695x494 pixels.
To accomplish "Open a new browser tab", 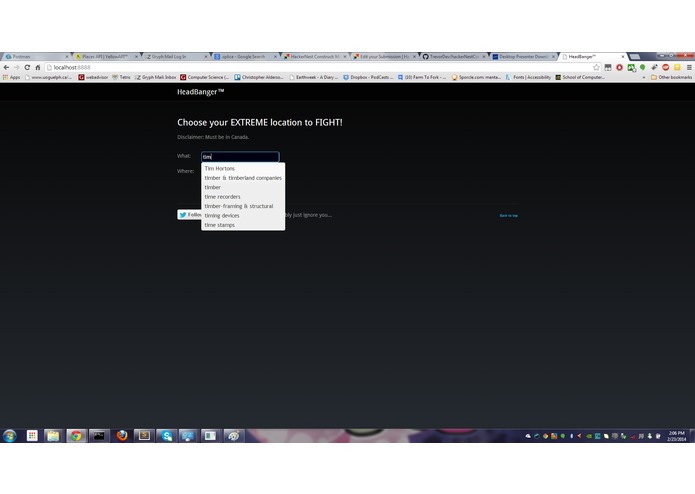I will (x=635, y=57).
